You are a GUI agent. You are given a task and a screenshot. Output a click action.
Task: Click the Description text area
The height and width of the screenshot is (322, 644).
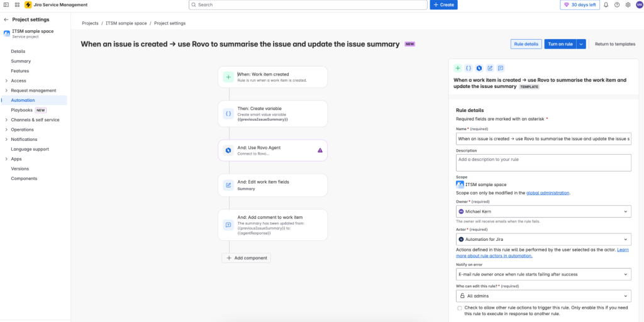pos(543,163)
